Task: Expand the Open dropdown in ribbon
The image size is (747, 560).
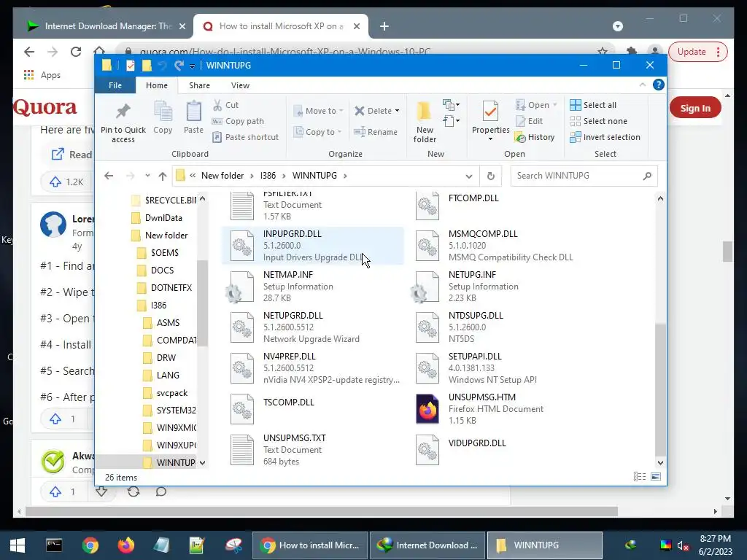Action: click(x=555, y=105)
